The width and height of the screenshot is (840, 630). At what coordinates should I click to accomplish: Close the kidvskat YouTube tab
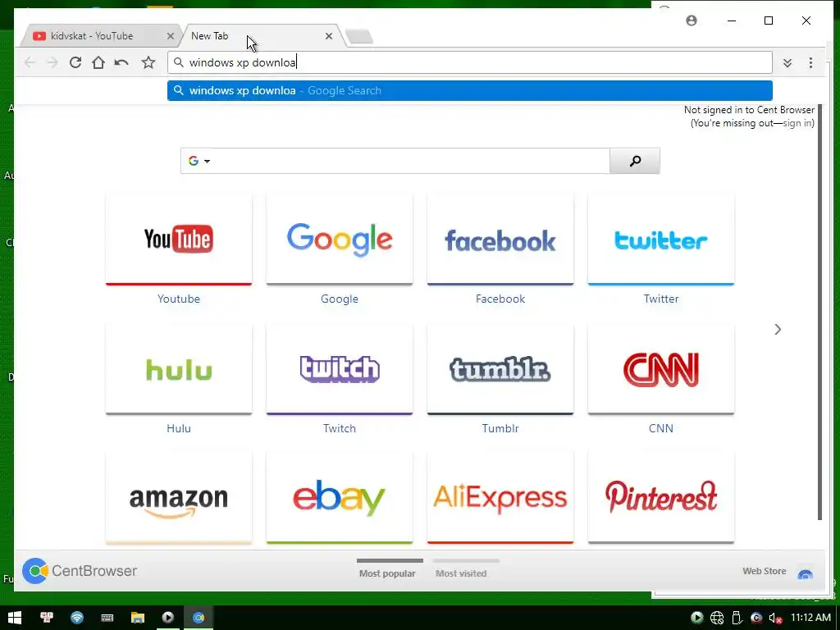[171, 36]
